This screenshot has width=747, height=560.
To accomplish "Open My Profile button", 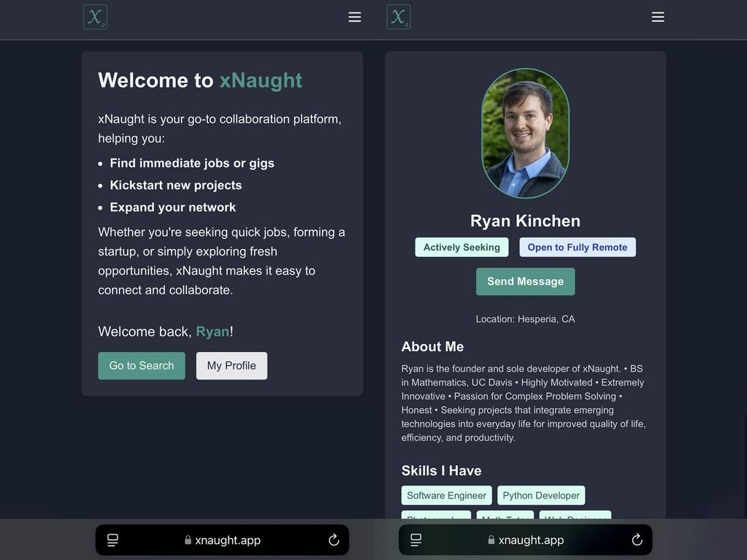I will (231, 366).
